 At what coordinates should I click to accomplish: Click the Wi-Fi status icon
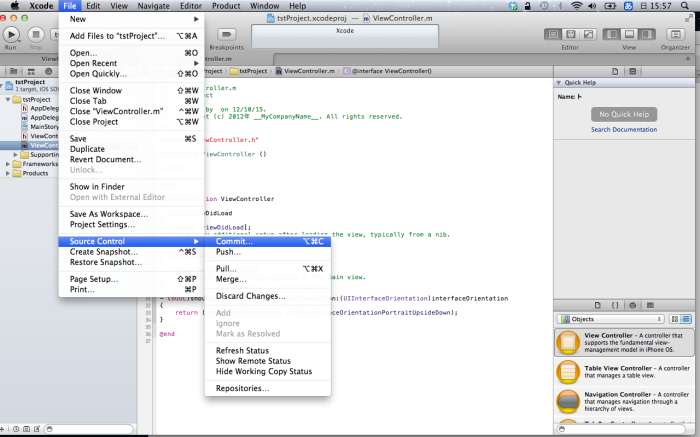pyautogui.click(x=577, y=6)
